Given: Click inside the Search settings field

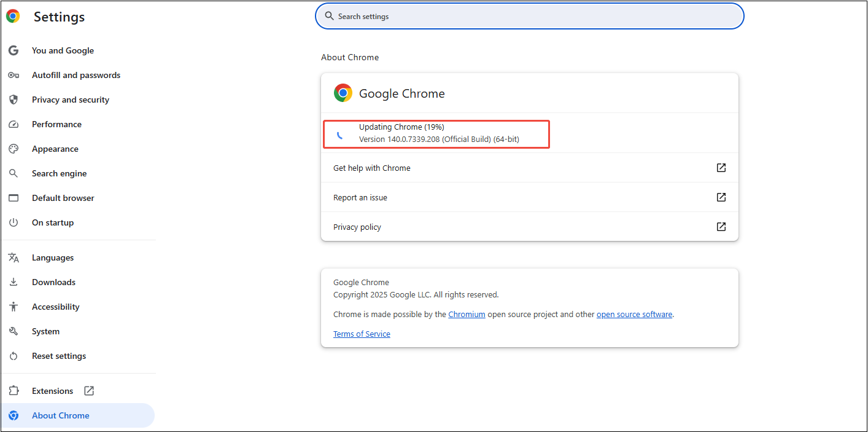Looking at the screenshot, I should pos(530,16).
